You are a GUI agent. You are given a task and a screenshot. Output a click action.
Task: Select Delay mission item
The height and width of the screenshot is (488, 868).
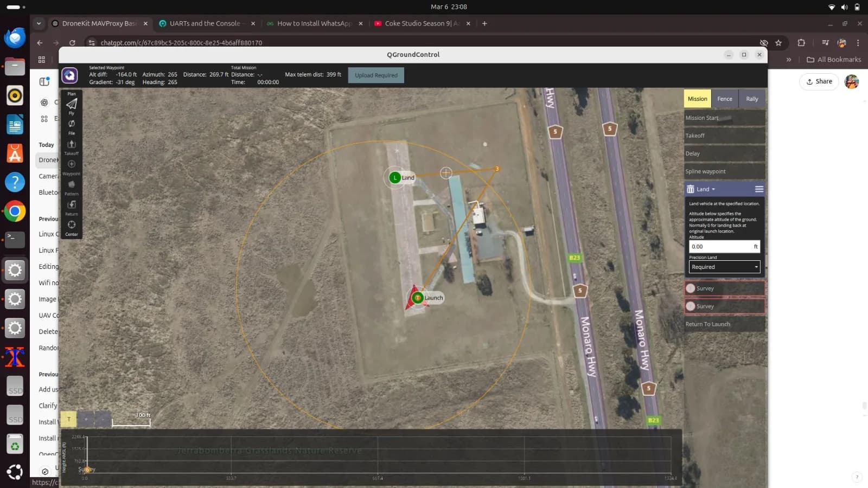pos(725,153)
